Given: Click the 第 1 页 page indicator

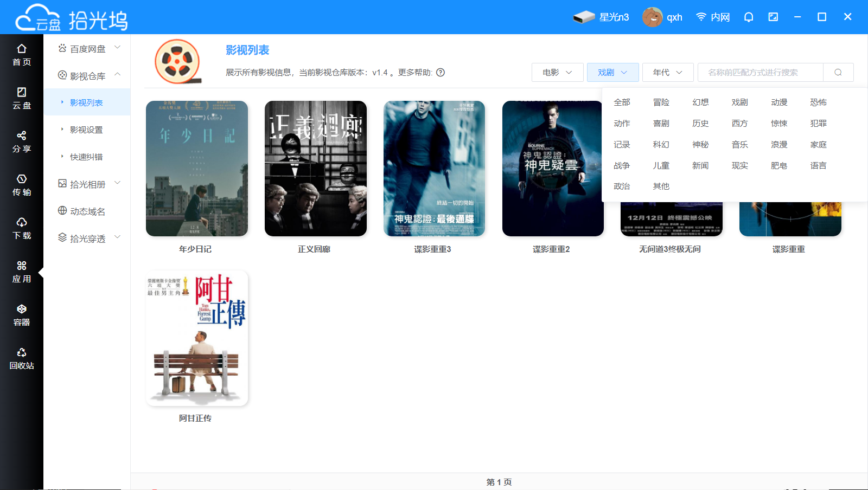Looking at the screenshot, I should coord(499,482).
